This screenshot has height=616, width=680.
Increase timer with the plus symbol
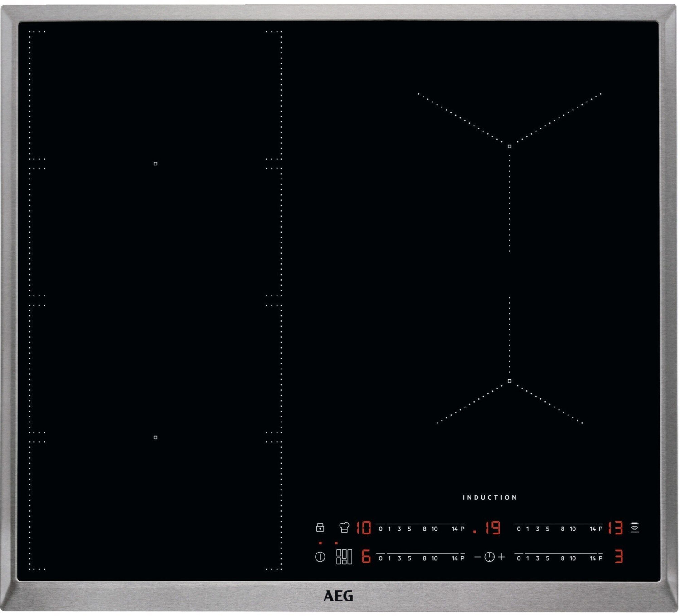point(501,557)
